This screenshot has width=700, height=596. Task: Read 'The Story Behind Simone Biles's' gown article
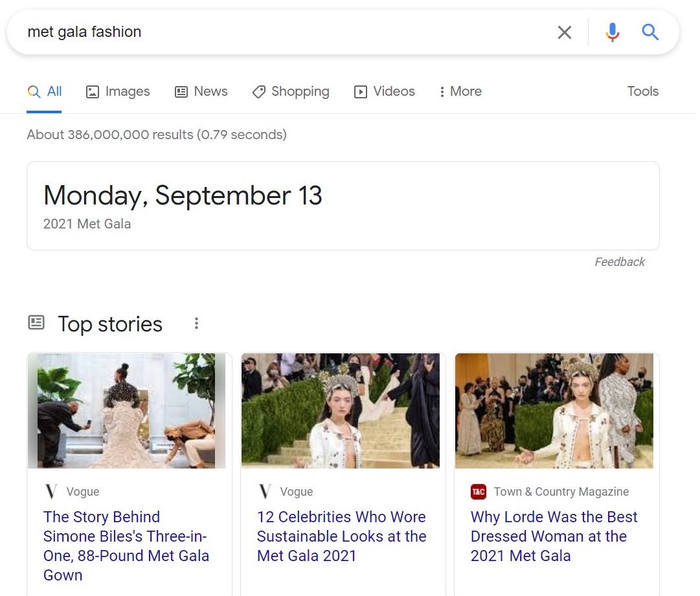coord(126,546)
